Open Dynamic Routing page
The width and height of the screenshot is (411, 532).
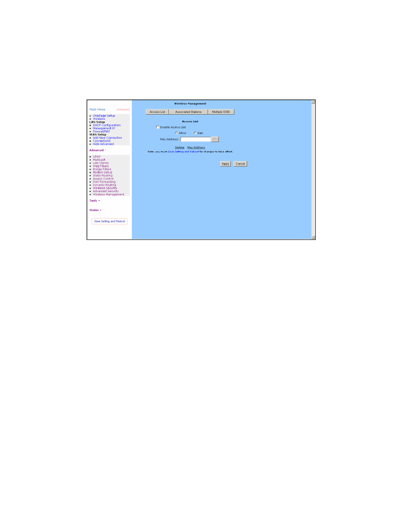click(x=105, y=185)
